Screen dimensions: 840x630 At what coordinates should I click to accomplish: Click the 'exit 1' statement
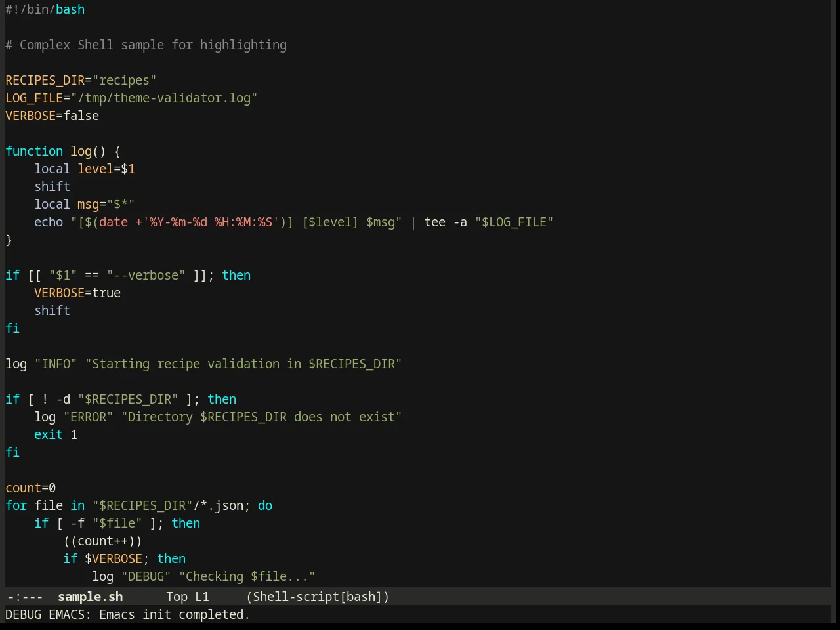tap(56, 434)
